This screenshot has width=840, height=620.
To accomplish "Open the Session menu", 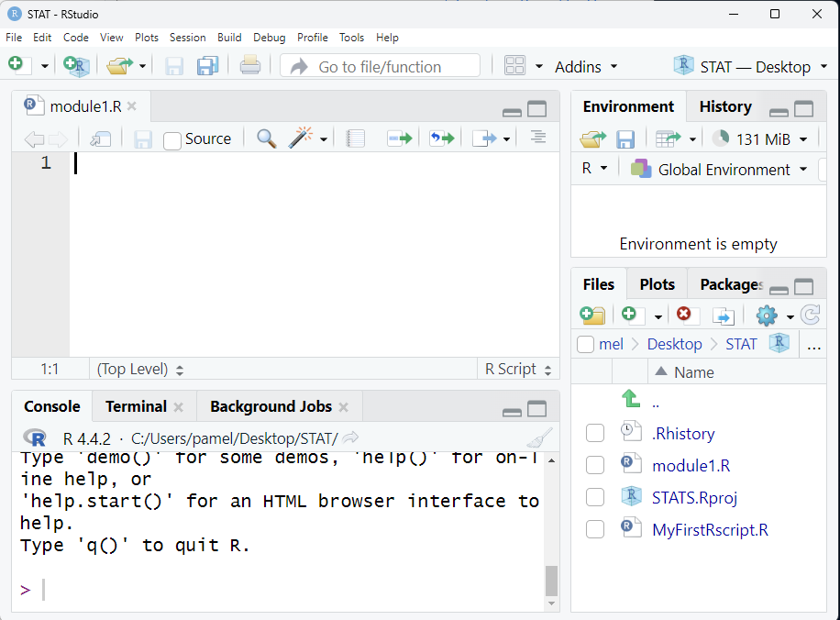I will point(187,38).
